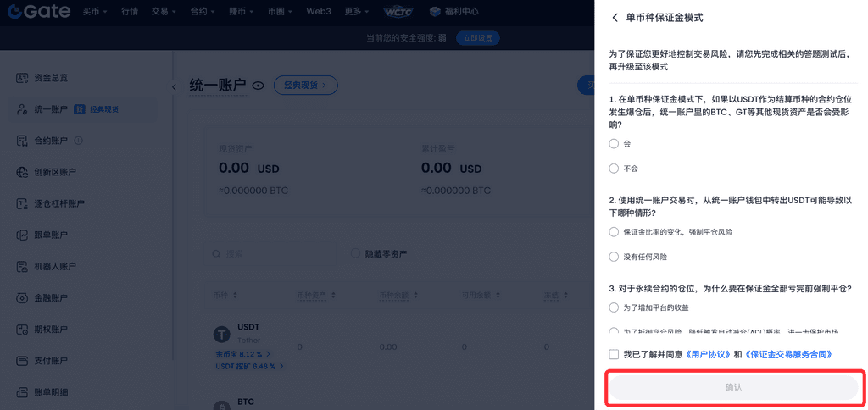Open 资金总览 sidebar icon
Screen dimensions: 868x410
(x=23, y=78)
